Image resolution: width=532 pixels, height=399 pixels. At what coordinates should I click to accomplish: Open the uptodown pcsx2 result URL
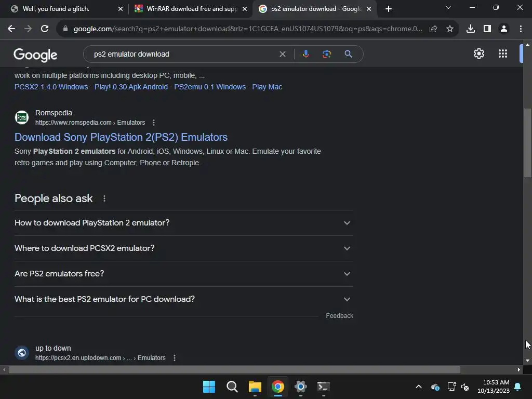(x=100, y=358)
